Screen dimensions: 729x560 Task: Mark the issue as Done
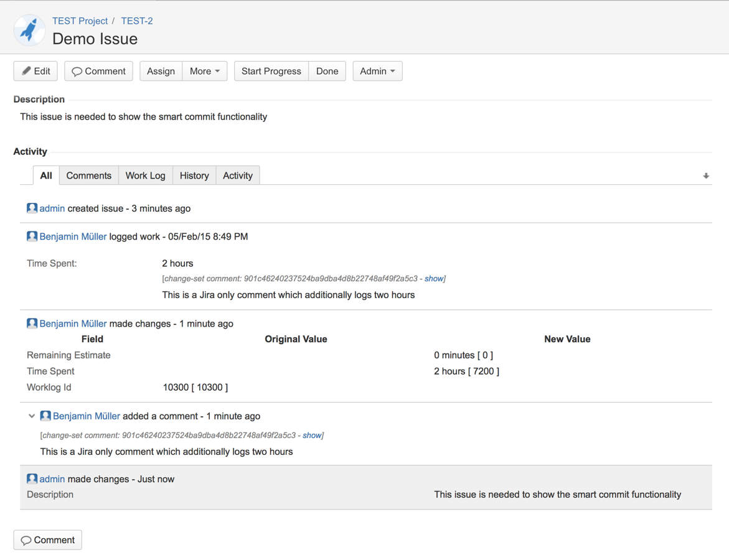tap(327, 71)
